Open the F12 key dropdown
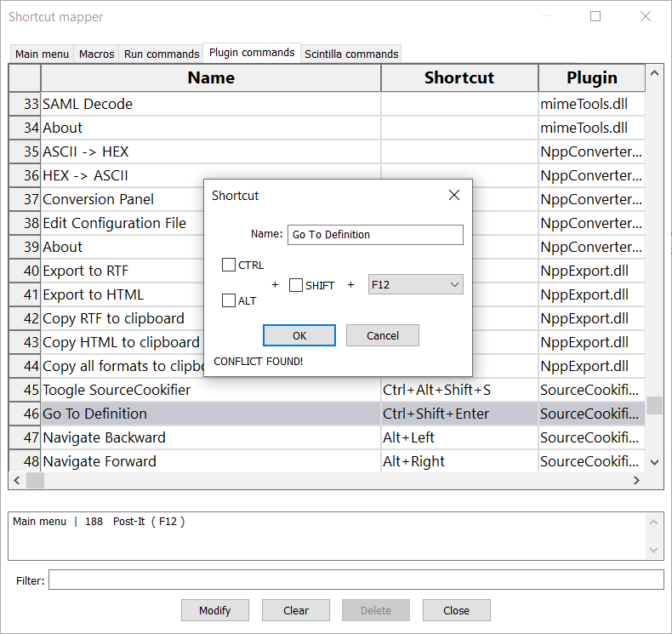 point(415,284)
